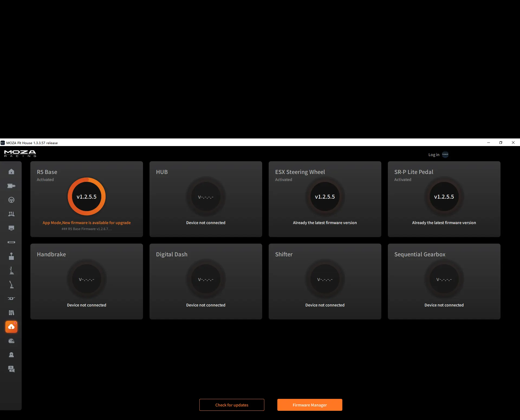Open the sequential shifter icon
Image resolution: width=520 pixels, height=420 pixels.
tap(11, 270)
